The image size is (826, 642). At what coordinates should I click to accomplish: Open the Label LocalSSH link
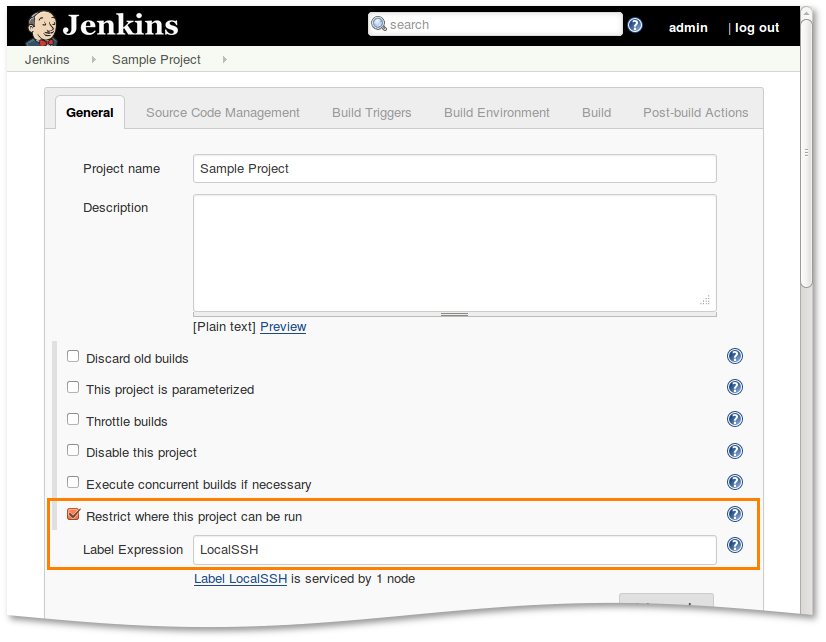[x=240, y=579]
